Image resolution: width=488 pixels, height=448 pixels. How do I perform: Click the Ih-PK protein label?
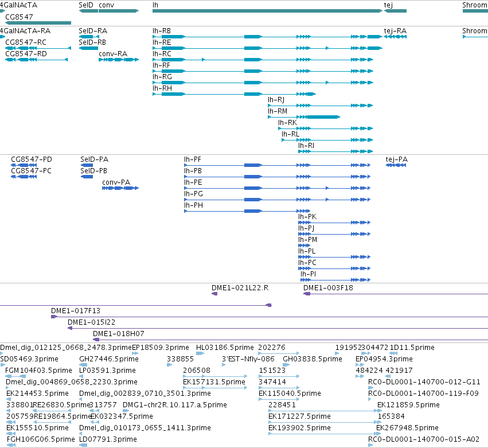click(x=307, y=217)
